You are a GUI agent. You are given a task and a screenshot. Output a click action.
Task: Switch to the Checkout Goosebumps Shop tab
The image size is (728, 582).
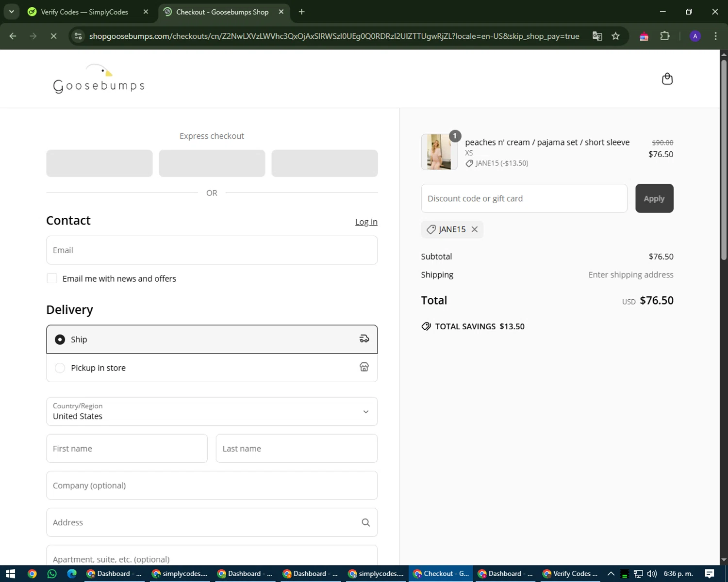click(223, 12)
